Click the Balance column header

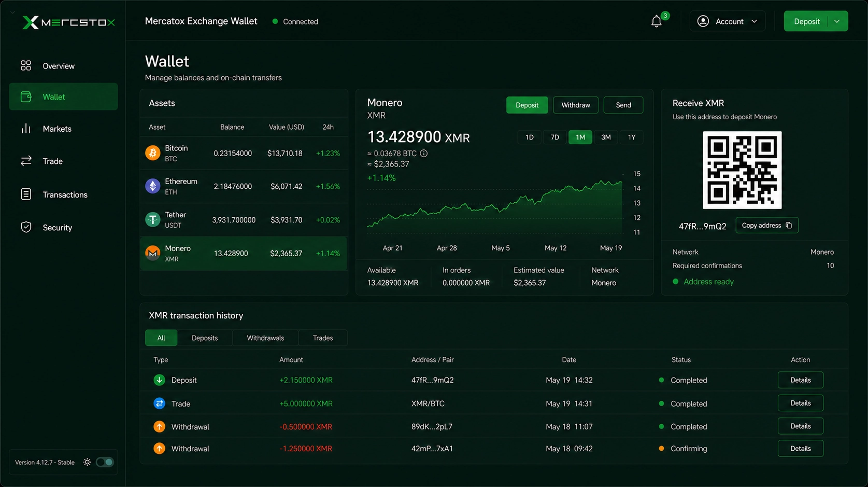[232, 127]
